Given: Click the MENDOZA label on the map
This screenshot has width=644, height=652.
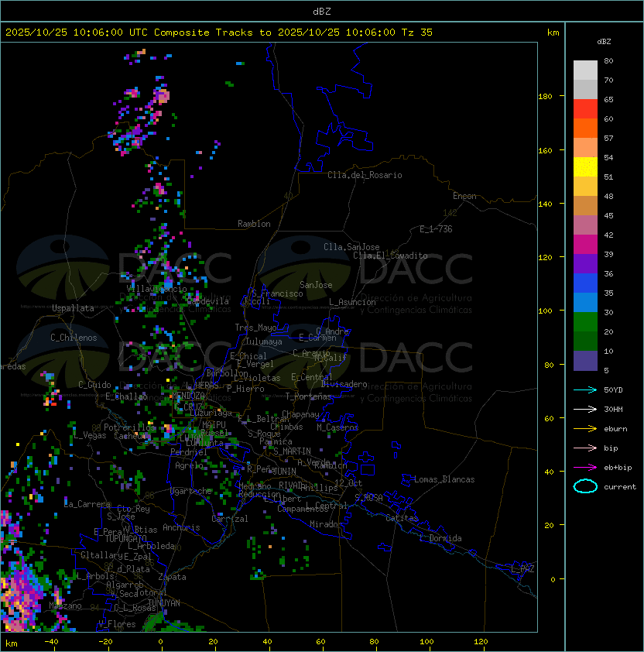Looking at the screenshot, I should pos(188,395).
